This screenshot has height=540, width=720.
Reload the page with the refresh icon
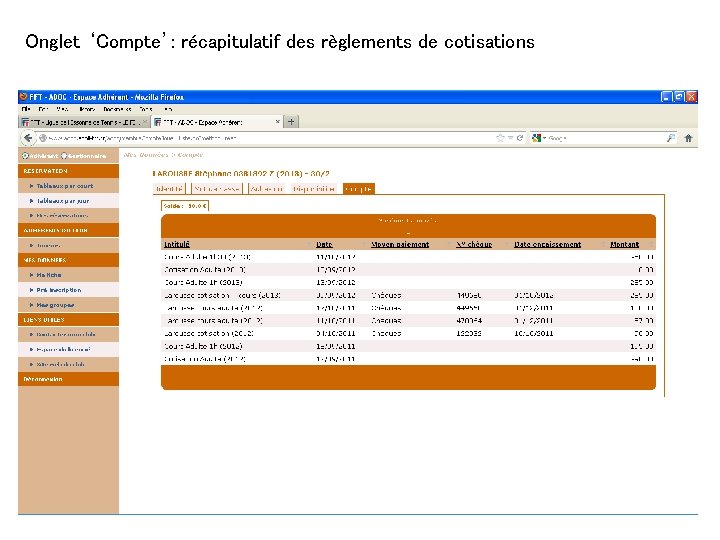pos(520,138)
